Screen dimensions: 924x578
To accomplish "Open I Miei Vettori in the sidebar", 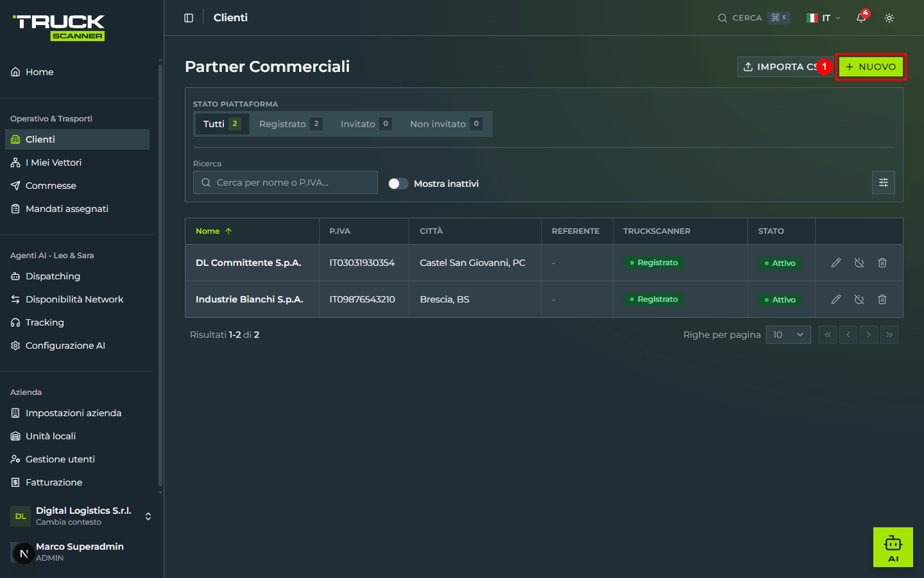I will tap(77, 162).
